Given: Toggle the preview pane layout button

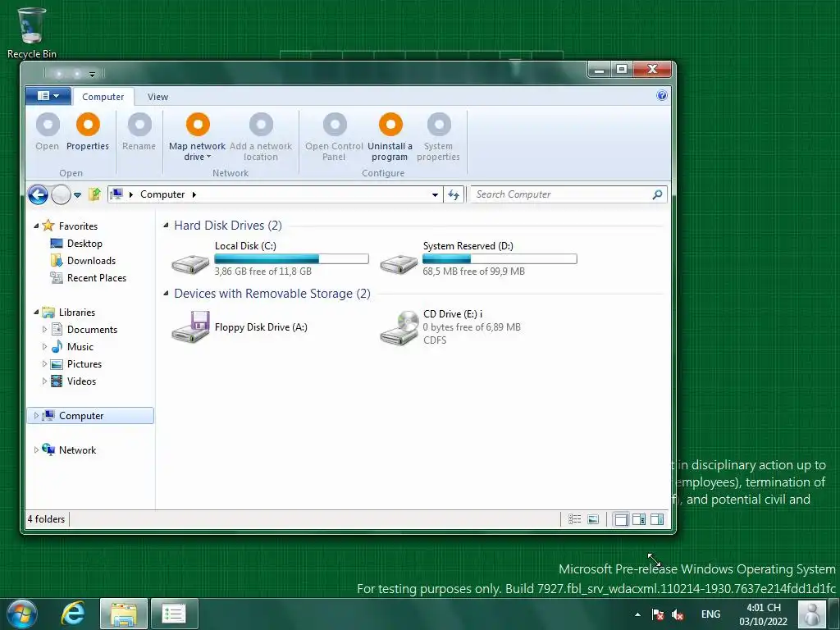Looking at the screenshot, I should pyautogui.click(x=639, y=519).
